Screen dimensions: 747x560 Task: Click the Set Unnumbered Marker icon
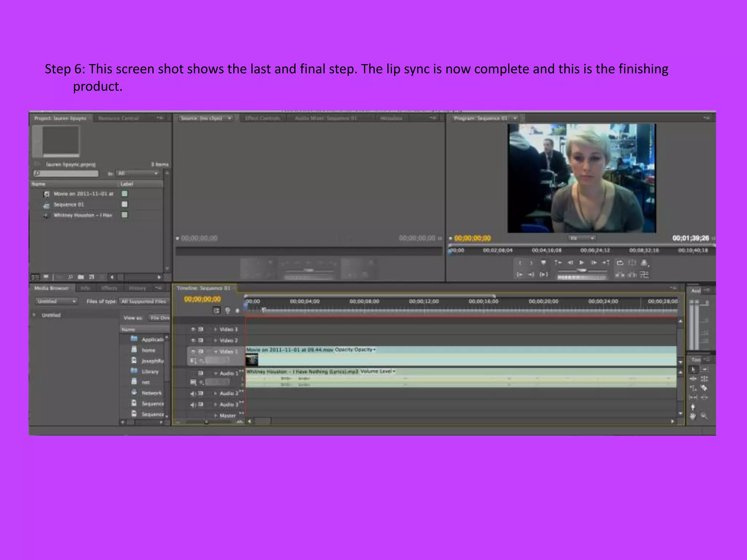[543, 262]
